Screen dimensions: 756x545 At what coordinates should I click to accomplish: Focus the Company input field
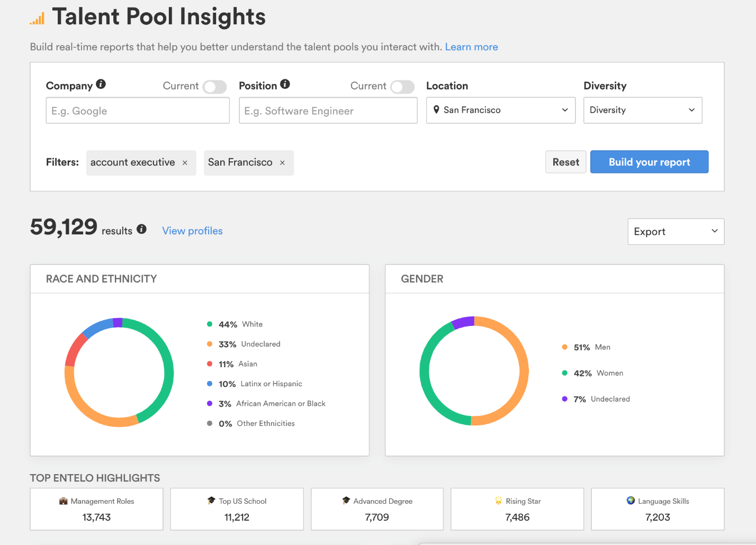(138, 110)
